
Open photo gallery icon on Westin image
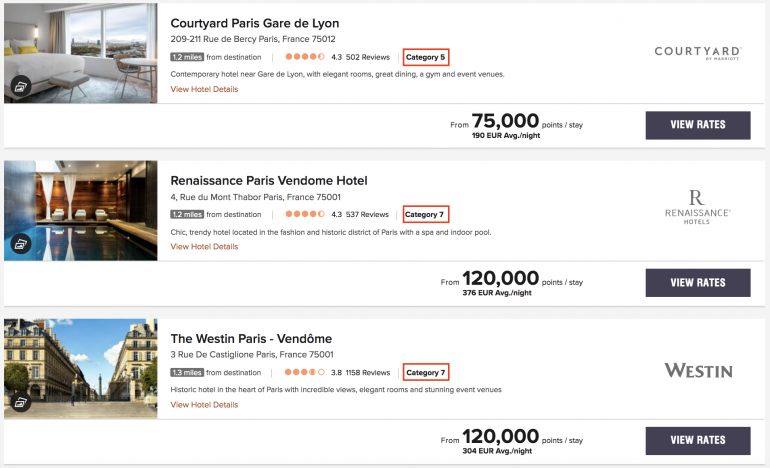coord(20,402)
